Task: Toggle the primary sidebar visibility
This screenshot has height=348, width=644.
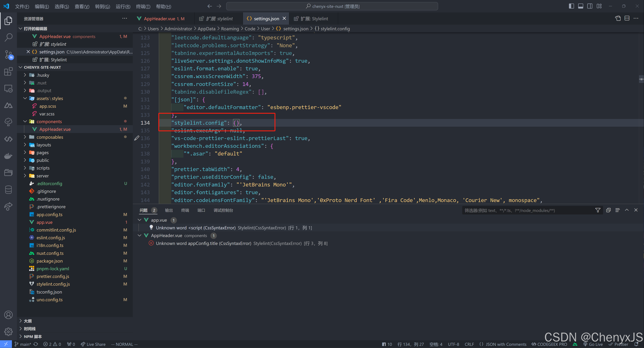Action: (x=572, y=6)
